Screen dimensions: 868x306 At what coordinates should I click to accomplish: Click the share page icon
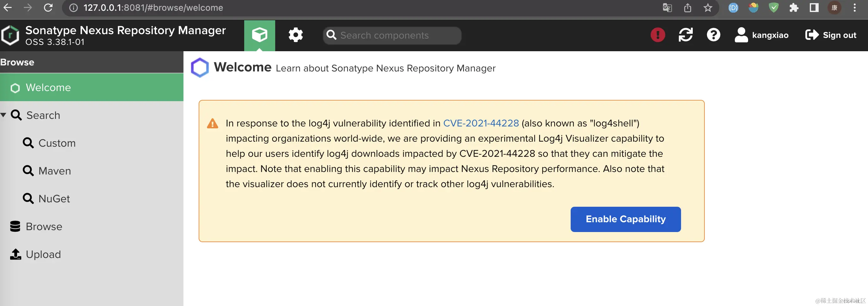687,8
